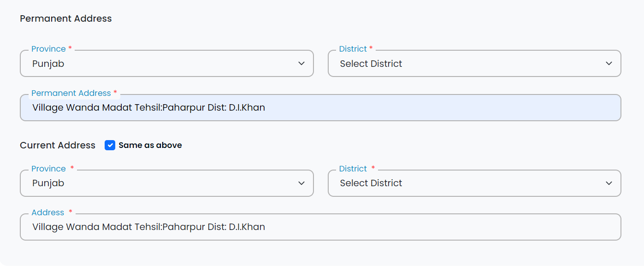
Task: Click the District label above Select District
Action: pyautogui.click(x=353, y=48)
